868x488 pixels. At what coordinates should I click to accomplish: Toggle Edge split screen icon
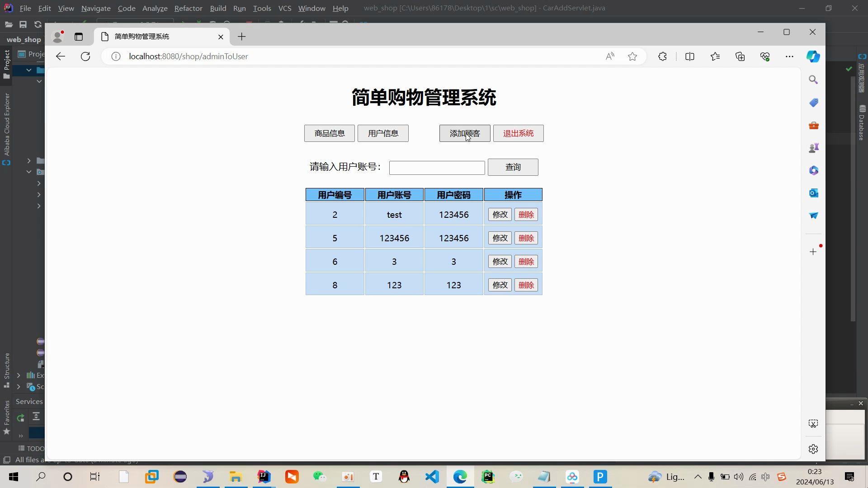[x=690, y=56]
